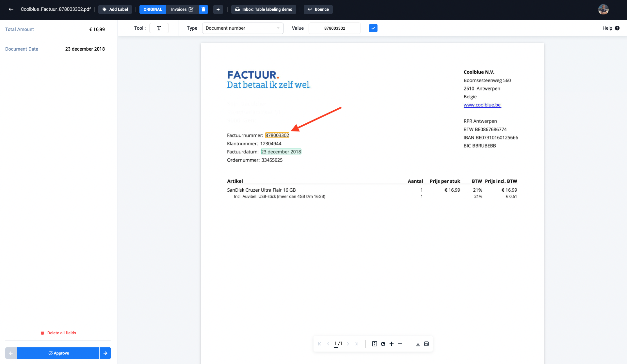The height and width of the screenshot is (364, 627).
Task: Enable the ORIGINAL label toggle
Action: [153, 9]
